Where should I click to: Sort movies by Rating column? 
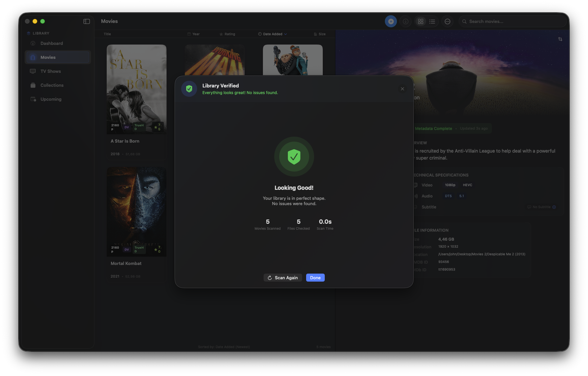227,34
